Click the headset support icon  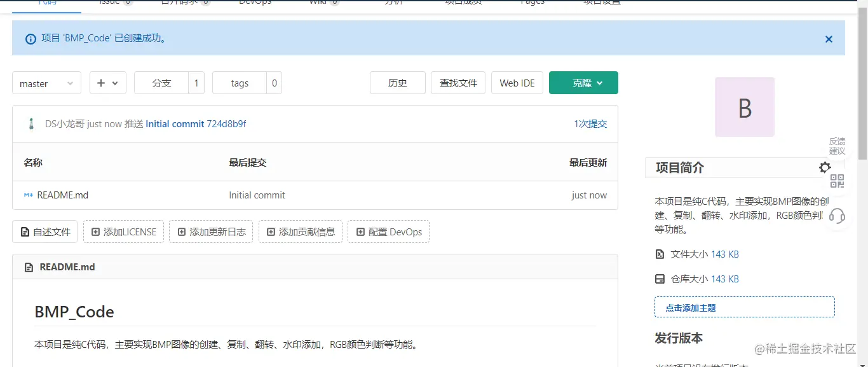[x=837, y=216]
